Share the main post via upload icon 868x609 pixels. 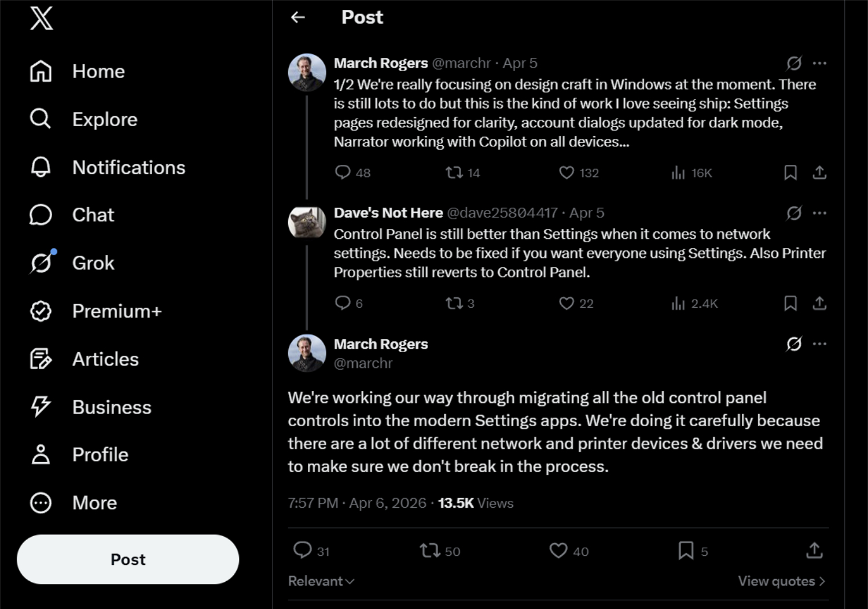(814, 551)
